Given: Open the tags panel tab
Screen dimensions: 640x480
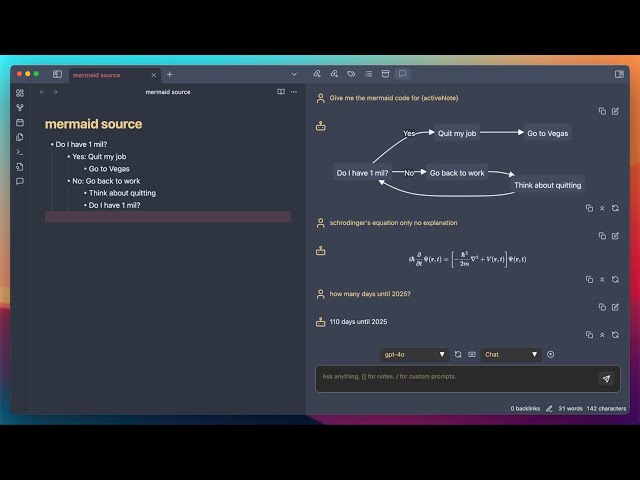Looking at the screenshot, I should coord(351,74).
